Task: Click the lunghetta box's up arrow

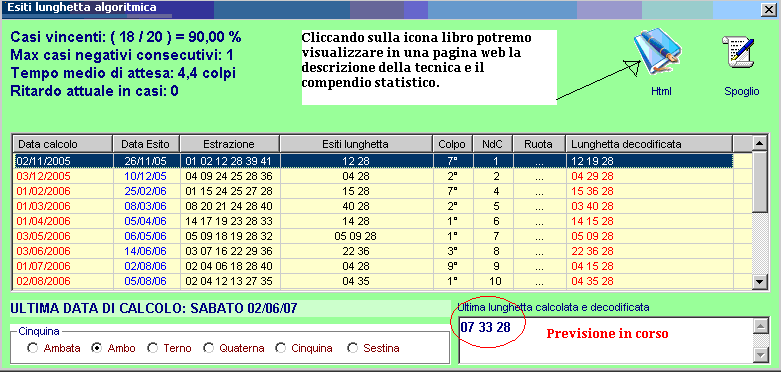Action: pos(760,326)
